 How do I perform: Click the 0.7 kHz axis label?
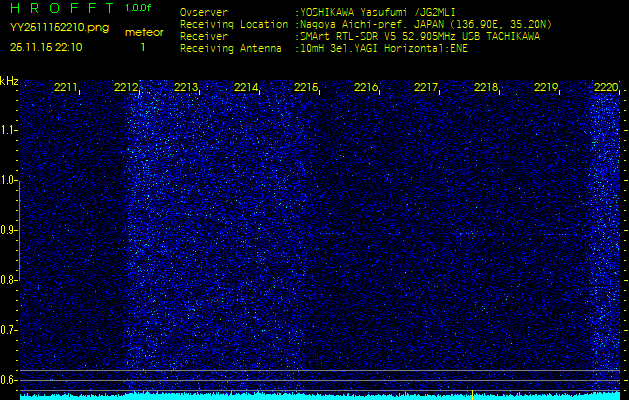click(7, 330)
